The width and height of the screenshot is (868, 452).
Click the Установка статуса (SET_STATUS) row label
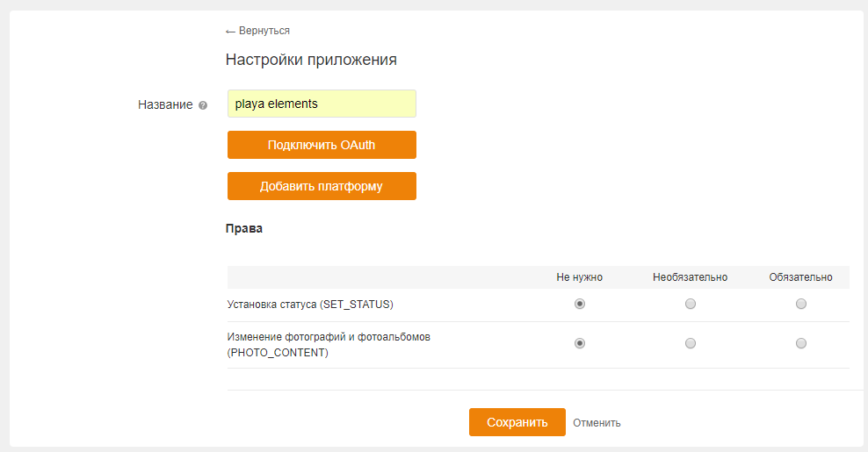coord(310,305)
